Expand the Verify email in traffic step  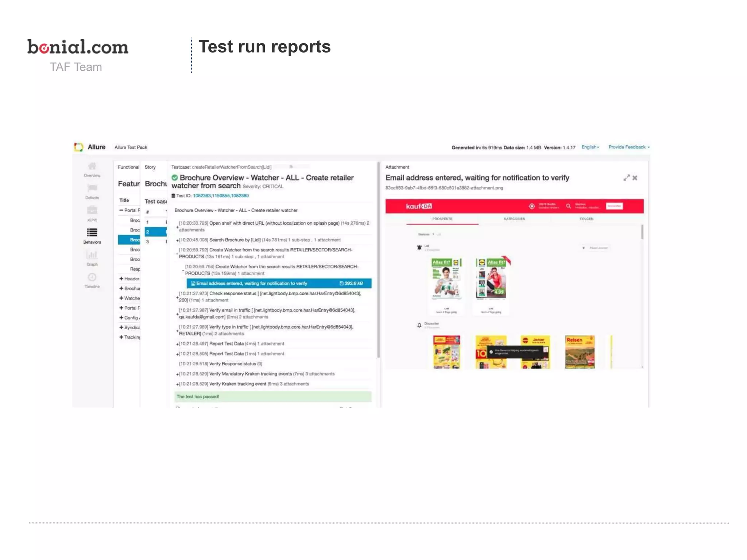177,314
